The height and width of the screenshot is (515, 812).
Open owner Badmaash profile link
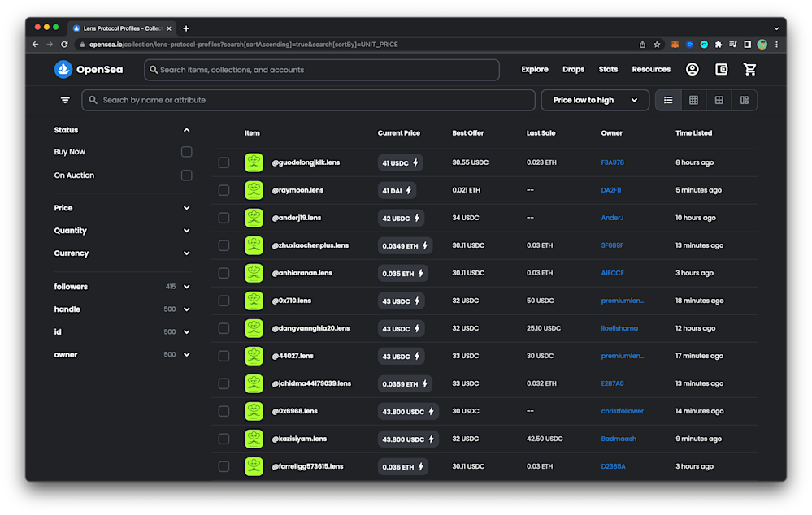[619, 439]
